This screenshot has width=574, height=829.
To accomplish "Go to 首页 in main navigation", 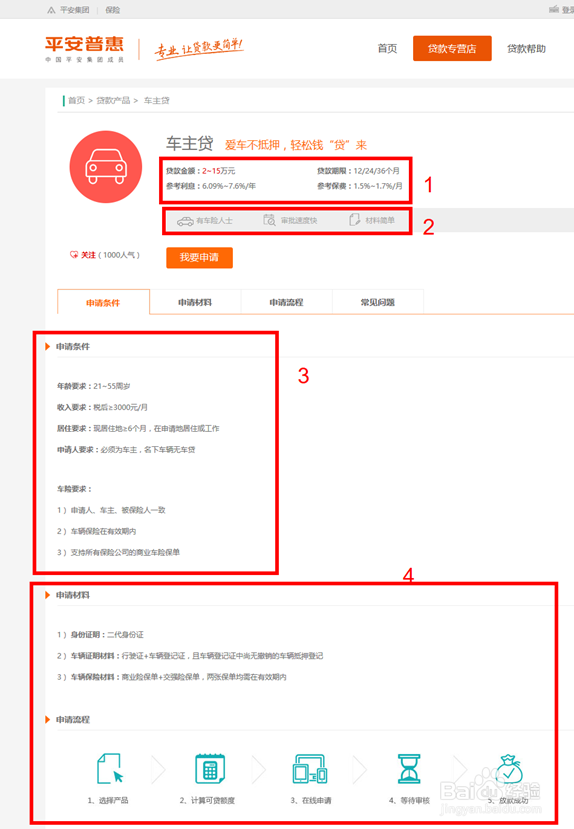I will [387, 49].
